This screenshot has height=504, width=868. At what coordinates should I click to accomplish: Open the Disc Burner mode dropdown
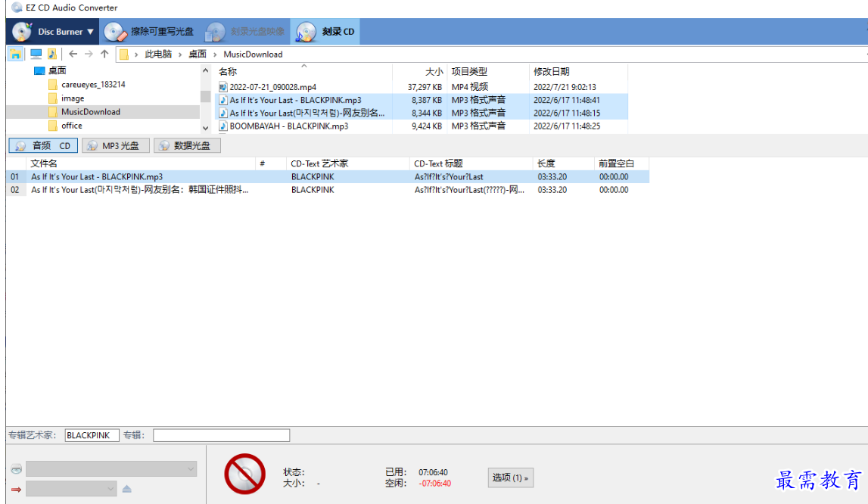coord(53,32)
